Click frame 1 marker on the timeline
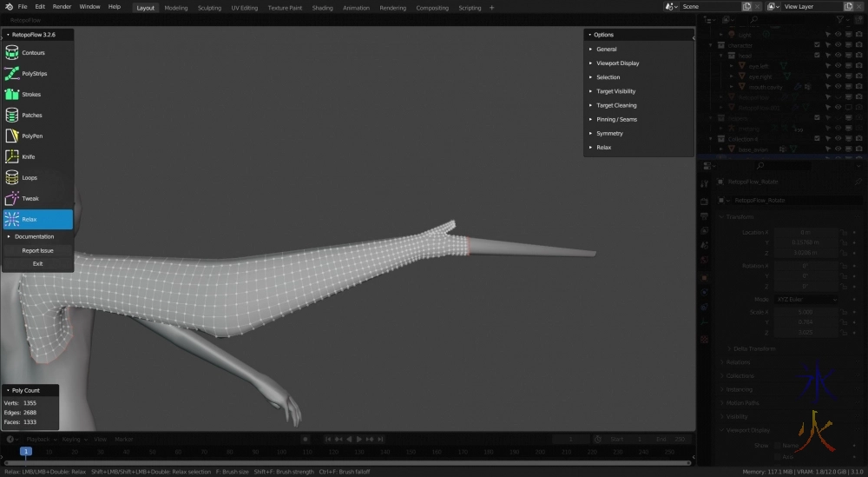 click(26, 452)
